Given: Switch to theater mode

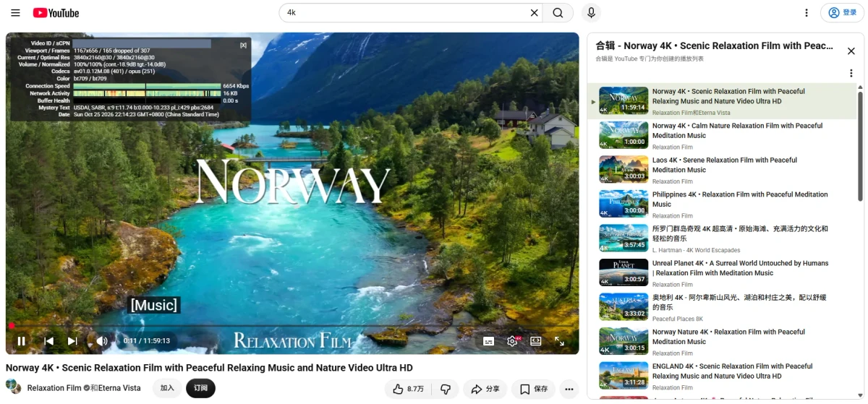Looking at the screenshot, I should coord(536,341).
